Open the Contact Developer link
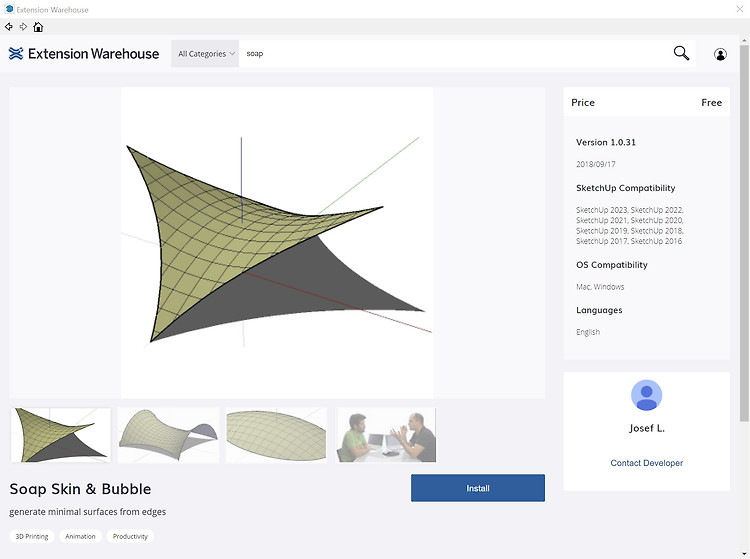The height and width of the screenshot is (559, 750). [646, 463]
